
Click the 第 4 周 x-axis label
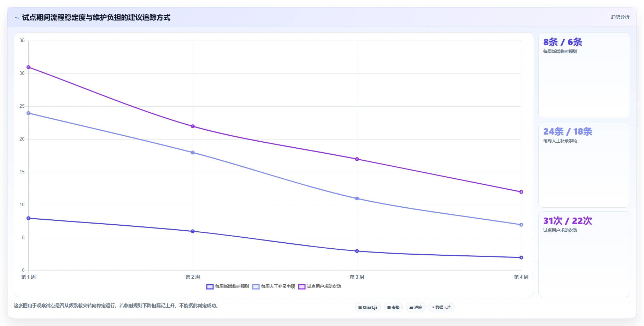coord(521,277)
